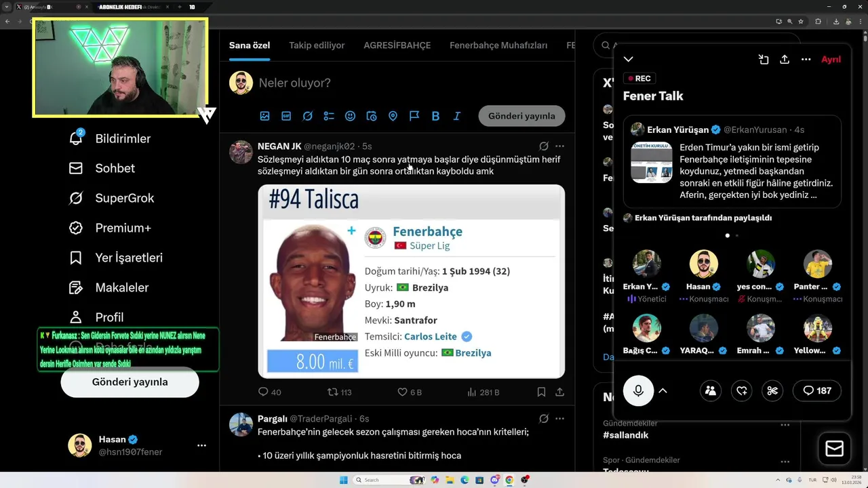Click Grok enhance icon in composer
The image size is (868, 488).
tap(307, 116)
